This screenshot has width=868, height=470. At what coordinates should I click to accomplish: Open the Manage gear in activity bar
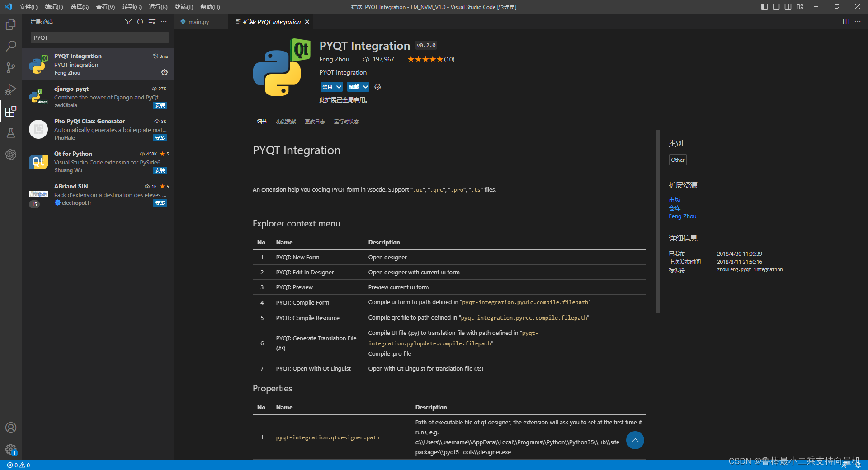pyautogui.click(x=11, y=449)
